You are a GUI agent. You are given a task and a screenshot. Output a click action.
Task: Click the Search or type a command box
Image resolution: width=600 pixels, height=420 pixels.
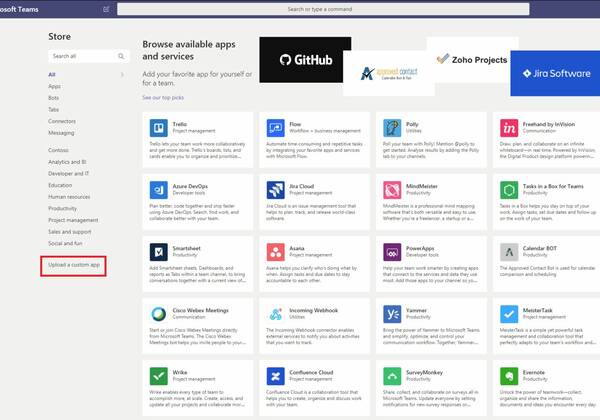coord(323,9)
